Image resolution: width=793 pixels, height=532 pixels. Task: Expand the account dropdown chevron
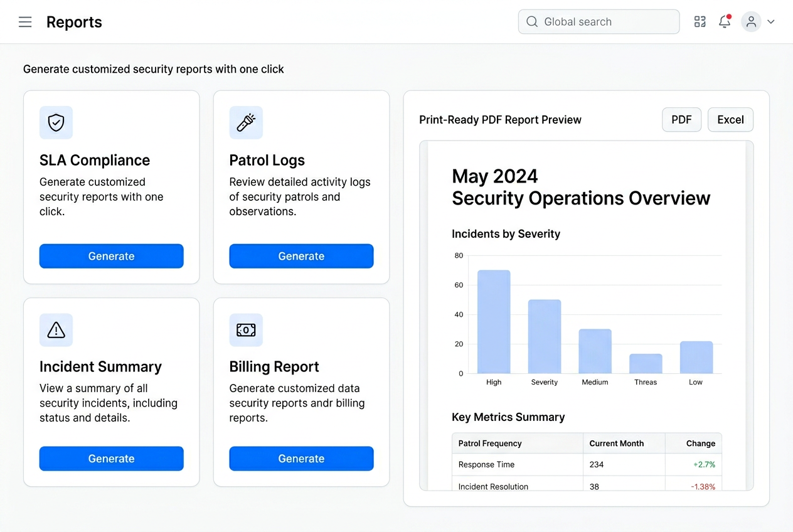(771, 22)
